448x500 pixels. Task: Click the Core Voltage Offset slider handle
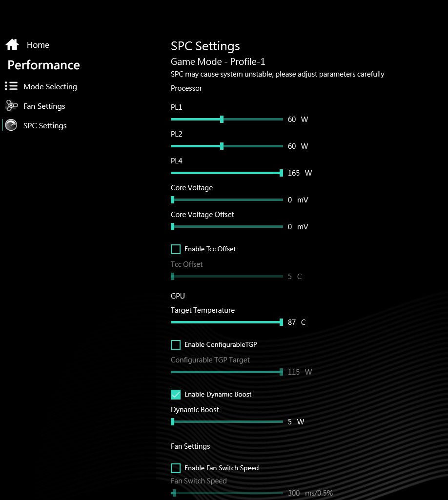point(173,226)
